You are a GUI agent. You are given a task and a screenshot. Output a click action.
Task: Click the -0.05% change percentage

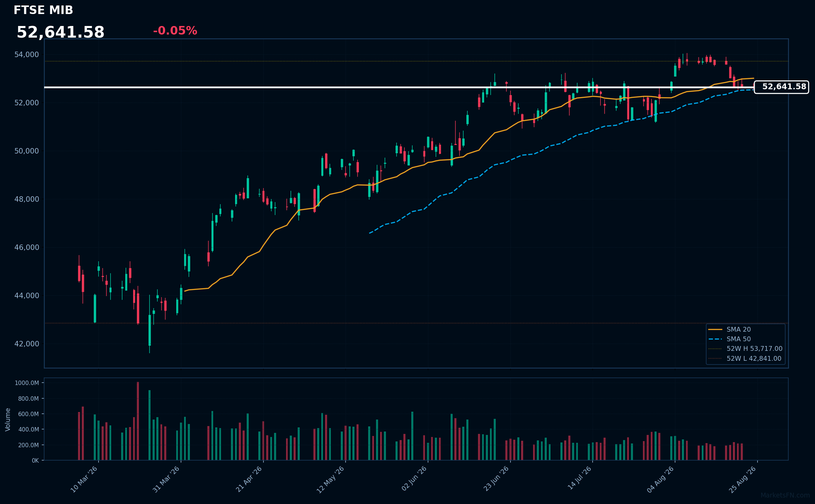coord(175,31)
